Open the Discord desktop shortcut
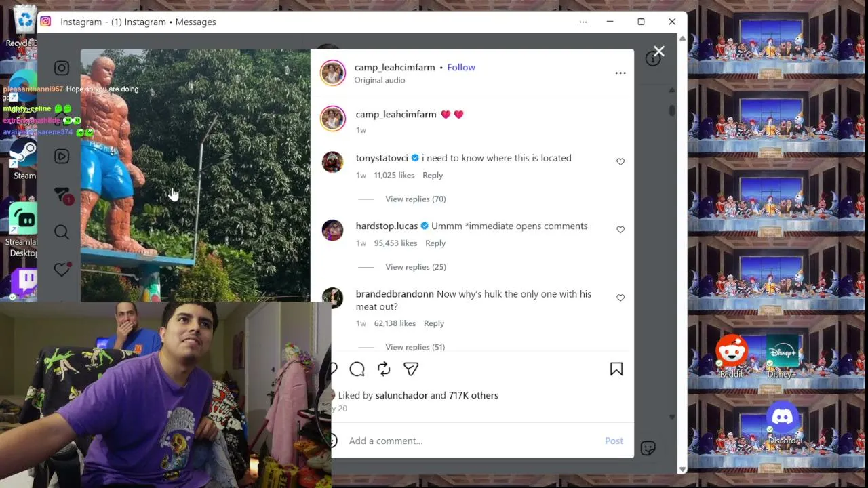The width and height of the screenshot is (868, 488). click(x=782, y=423)
